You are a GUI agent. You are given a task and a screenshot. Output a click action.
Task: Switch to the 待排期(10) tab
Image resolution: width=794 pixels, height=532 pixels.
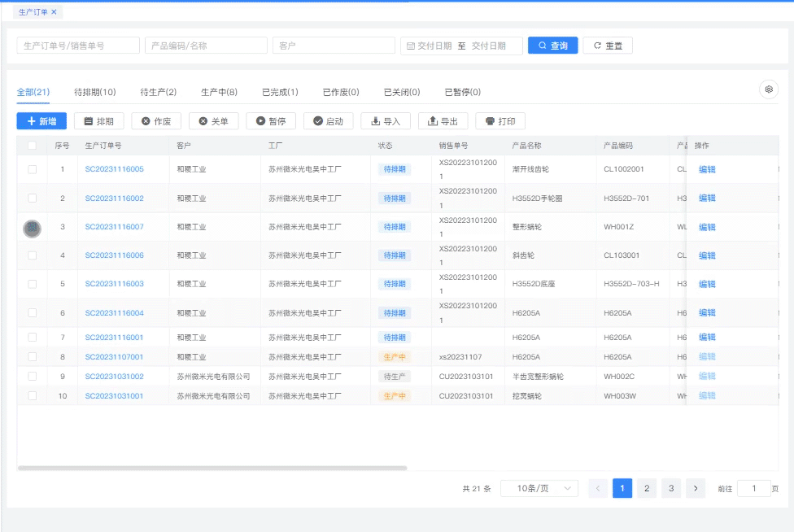point(94,93)
